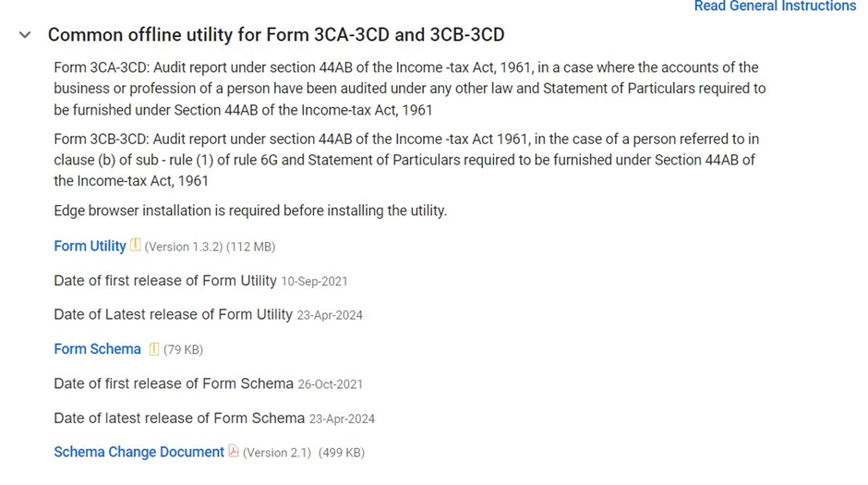The image size is (868, 485).
Task: Click the zip icon beside Form Utility
Action: (x=136, y=246)
